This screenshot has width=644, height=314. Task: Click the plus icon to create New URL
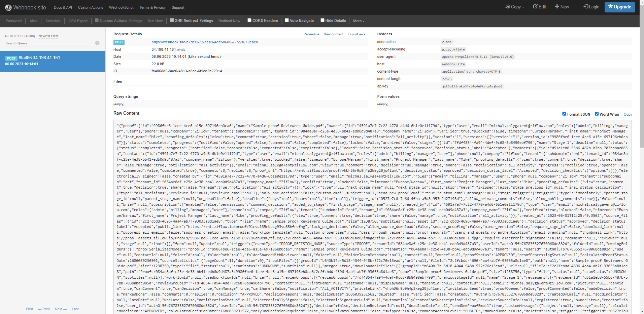pyautogui.click(x=557, y=7)
